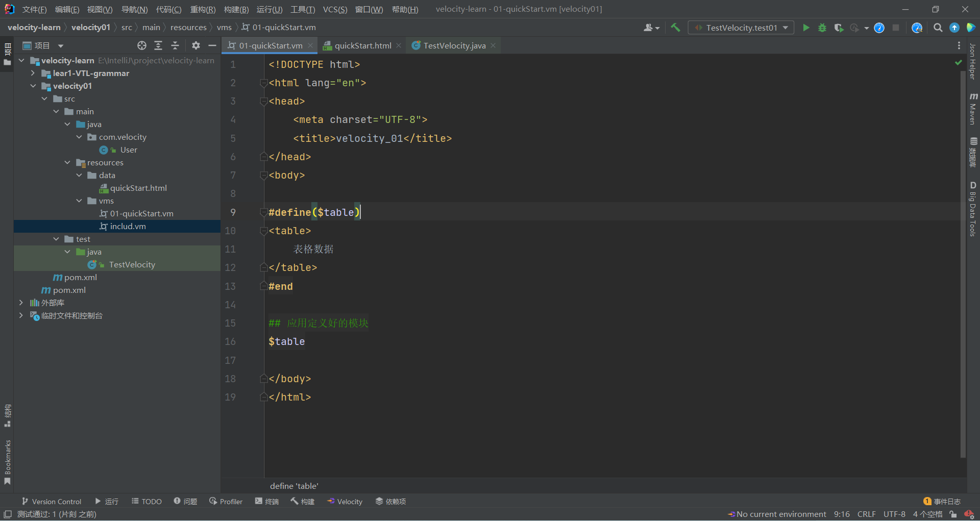Collapse the vms folder

point(79,201)
